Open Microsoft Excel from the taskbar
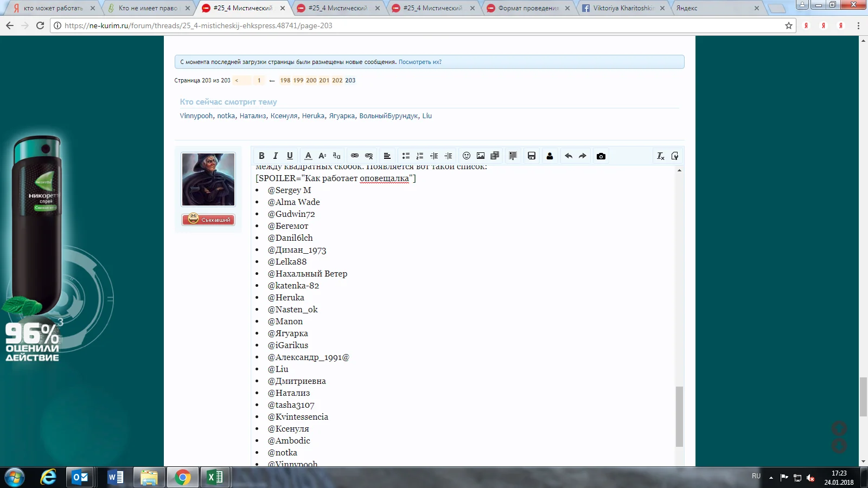Screen dimensions: 868x488 [215, 478]
